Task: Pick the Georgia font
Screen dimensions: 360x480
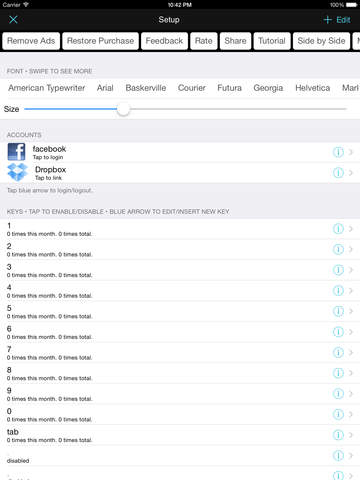Action: tap(268, 88)
